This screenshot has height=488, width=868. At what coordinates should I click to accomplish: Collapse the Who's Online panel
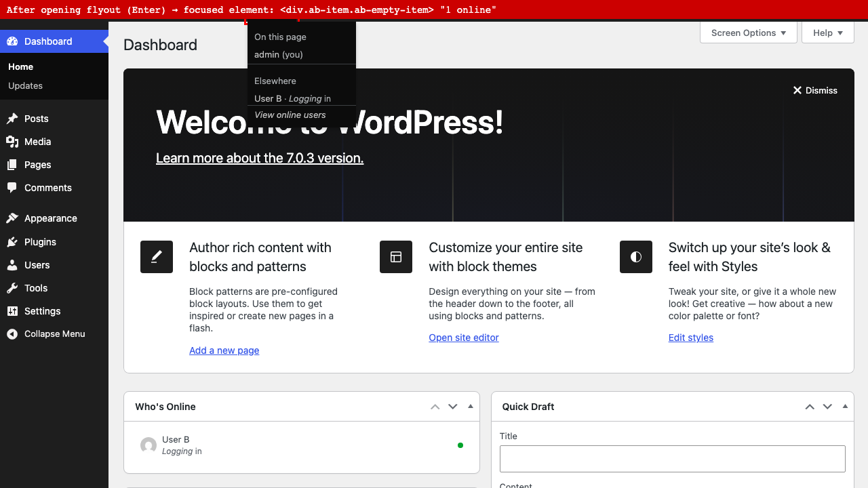point(471,407)
